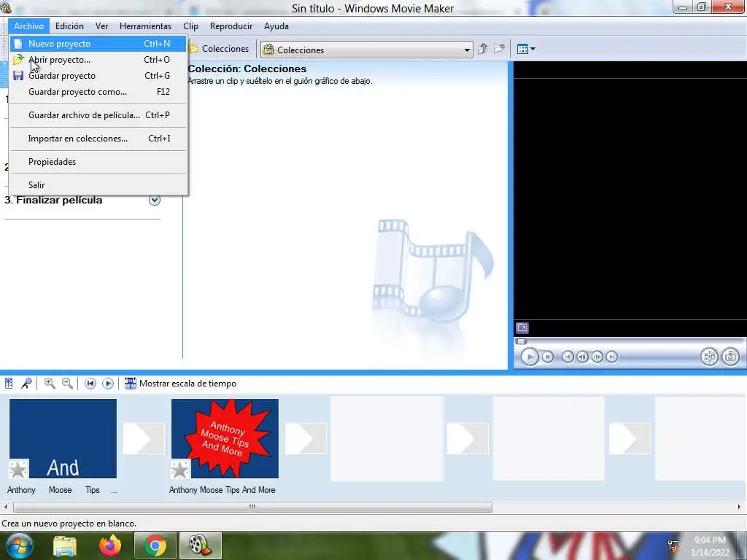The height and width of the screenshot is (560, 747).
Task: Click the new collection folder icon
Action: [x=499, y=49]
